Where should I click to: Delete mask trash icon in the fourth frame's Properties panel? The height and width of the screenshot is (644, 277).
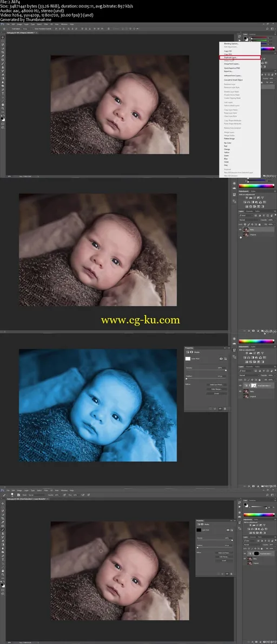(x=232, y=574)
